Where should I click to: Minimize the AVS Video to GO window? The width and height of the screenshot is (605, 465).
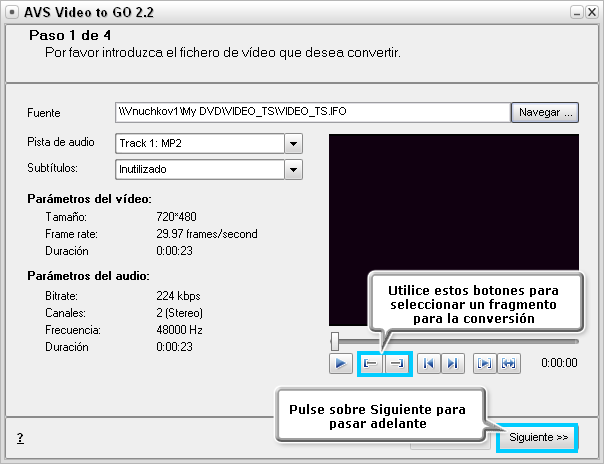coord(576,12)
